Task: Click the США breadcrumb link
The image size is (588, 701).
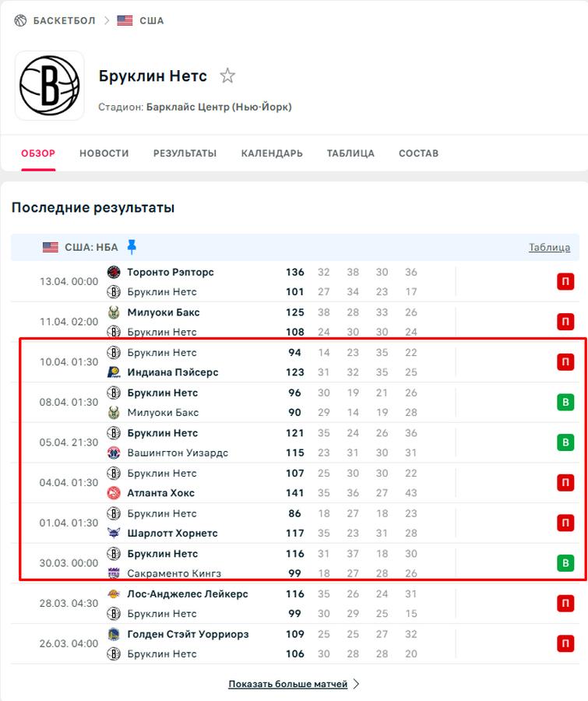Action: click(x=152, y=20)
